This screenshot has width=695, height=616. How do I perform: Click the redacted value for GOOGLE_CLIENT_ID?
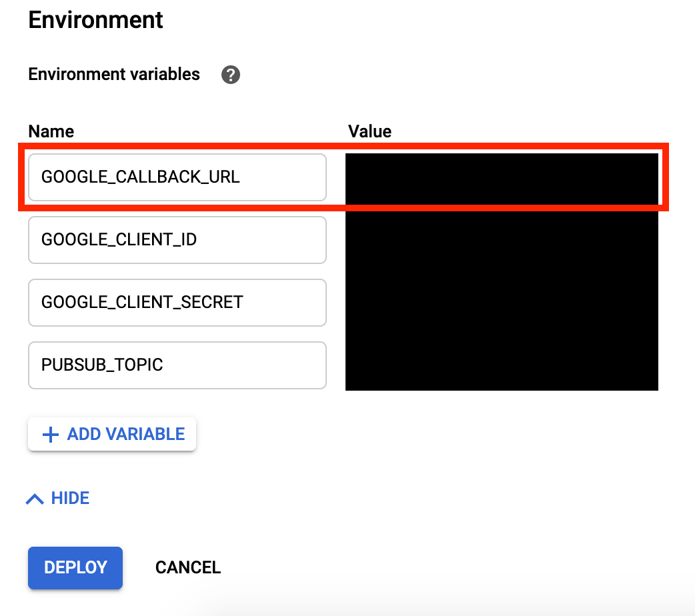[x=502, y=239]
